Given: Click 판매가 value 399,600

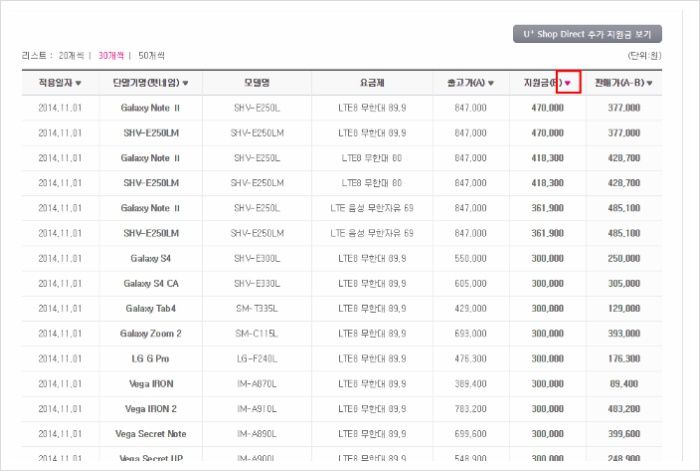Looking at the screenshot, I should 624,433.
